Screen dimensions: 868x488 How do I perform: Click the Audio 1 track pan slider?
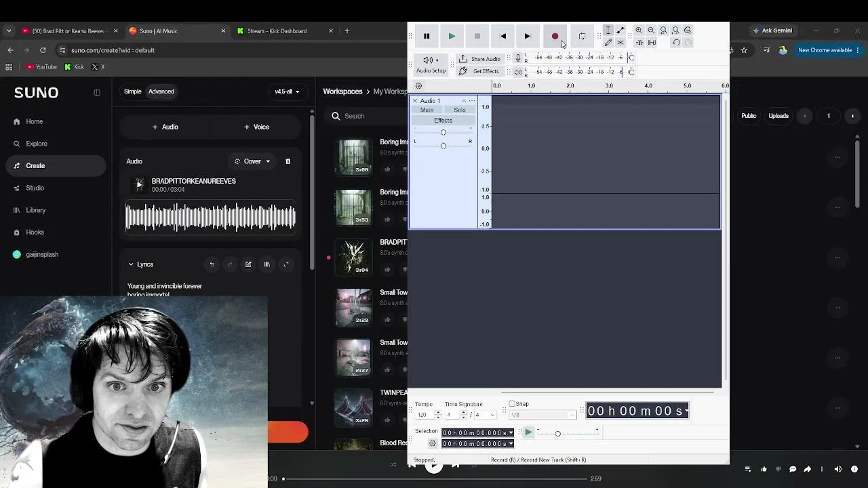[x=443, y=146]
